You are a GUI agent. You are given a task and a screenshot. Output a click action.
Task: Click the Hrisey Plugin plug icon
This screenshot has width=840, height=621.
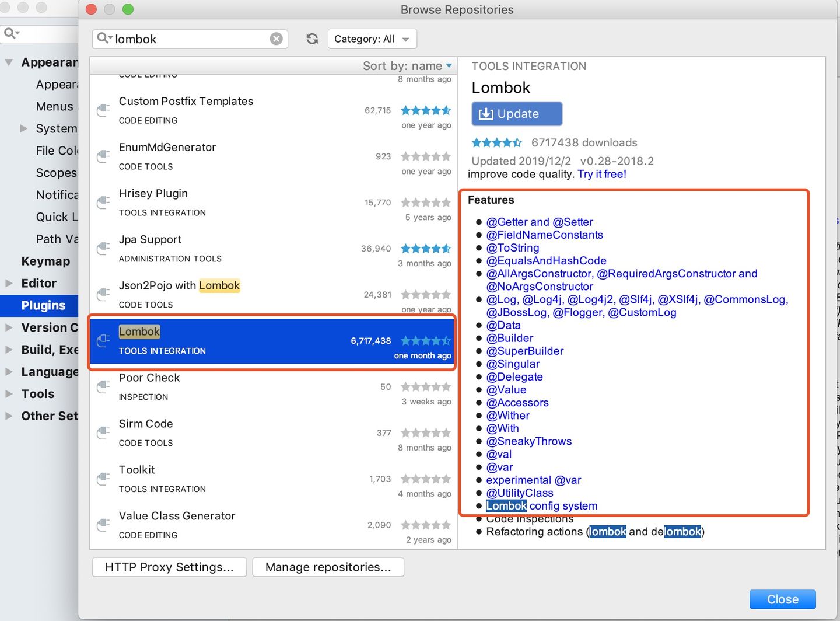point(104,202)
